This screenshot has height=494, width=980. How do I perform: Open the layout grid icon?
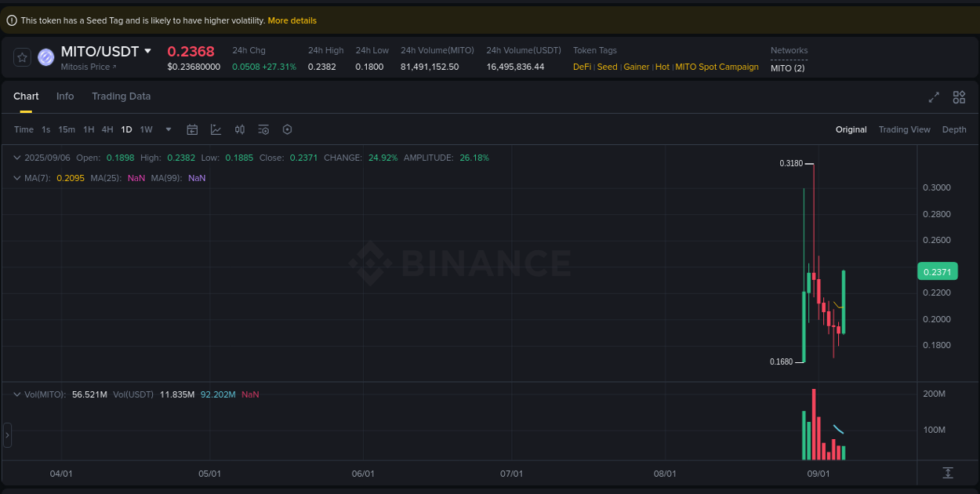pos(959,97)
